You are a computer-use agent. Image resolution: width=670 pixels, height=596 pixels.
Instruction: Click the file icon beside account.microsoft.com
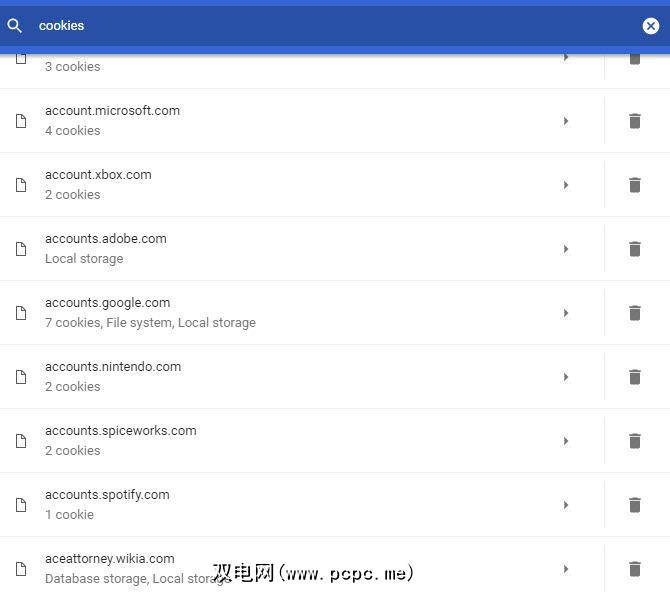pos(21,121)
